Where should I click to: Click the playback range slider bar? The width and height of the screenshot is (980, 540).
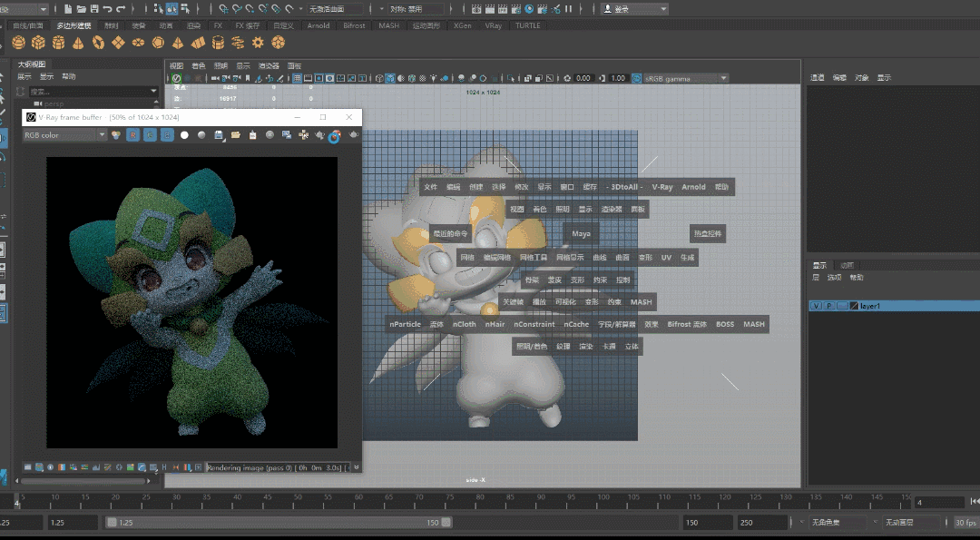pos(279,523)
